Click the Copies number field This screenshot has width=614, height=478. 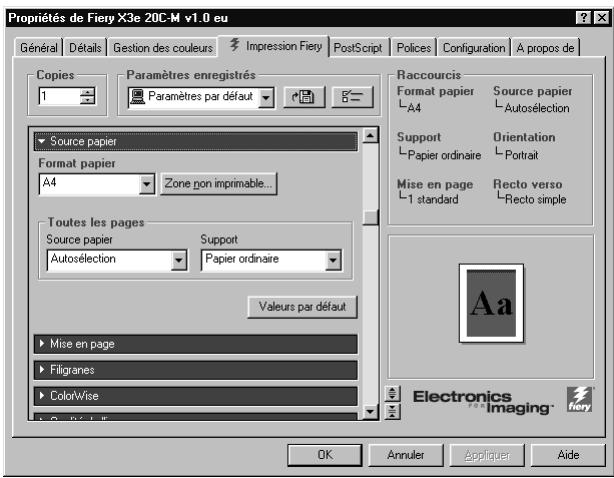click(60, 96)
